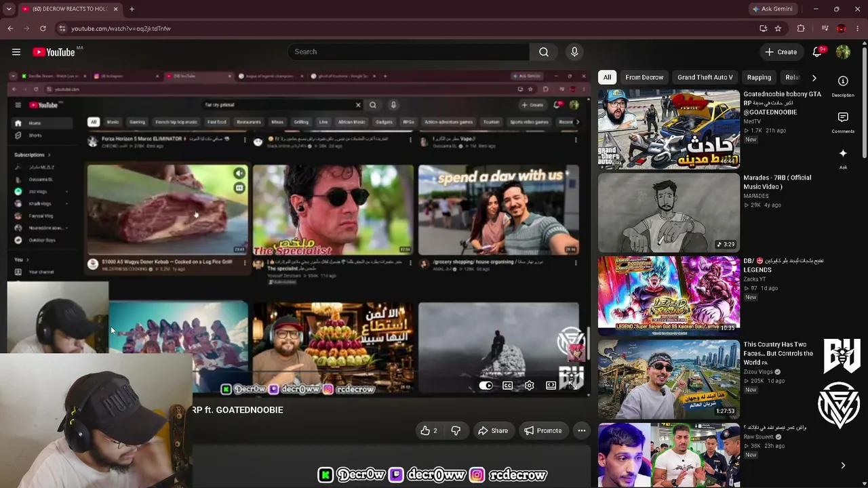The height and width of the screenshot is (488, 868).
Task: Click the "38K 23h ago" view count text
Action: (x=764, y=446)
